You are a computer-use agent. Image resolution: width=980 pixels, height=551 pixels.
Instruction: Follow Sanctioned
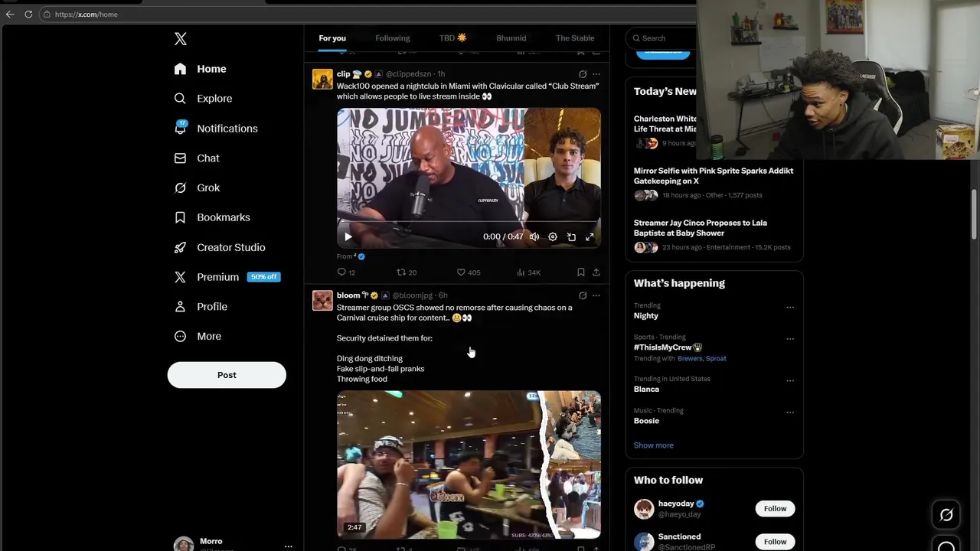click(775, 542)
